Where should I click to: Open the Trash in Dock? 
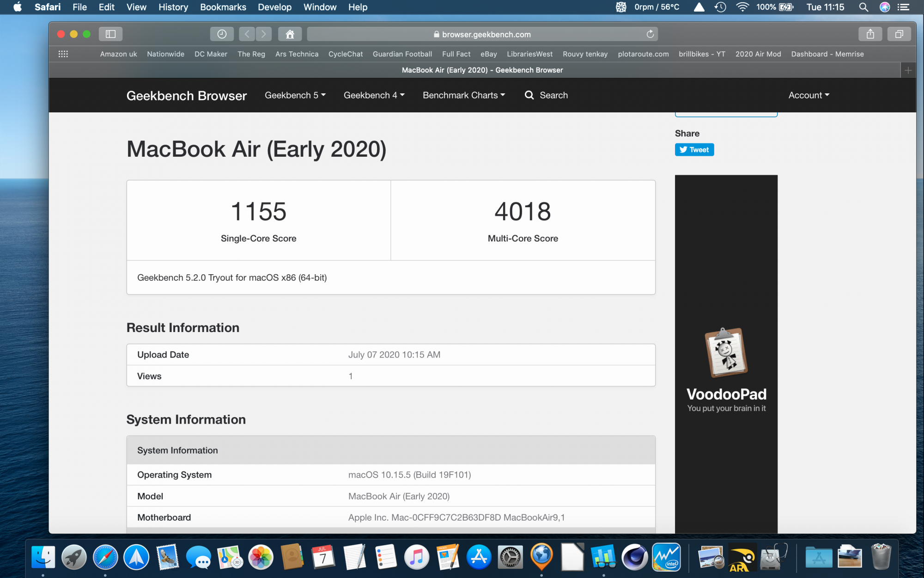click(881, 557)
